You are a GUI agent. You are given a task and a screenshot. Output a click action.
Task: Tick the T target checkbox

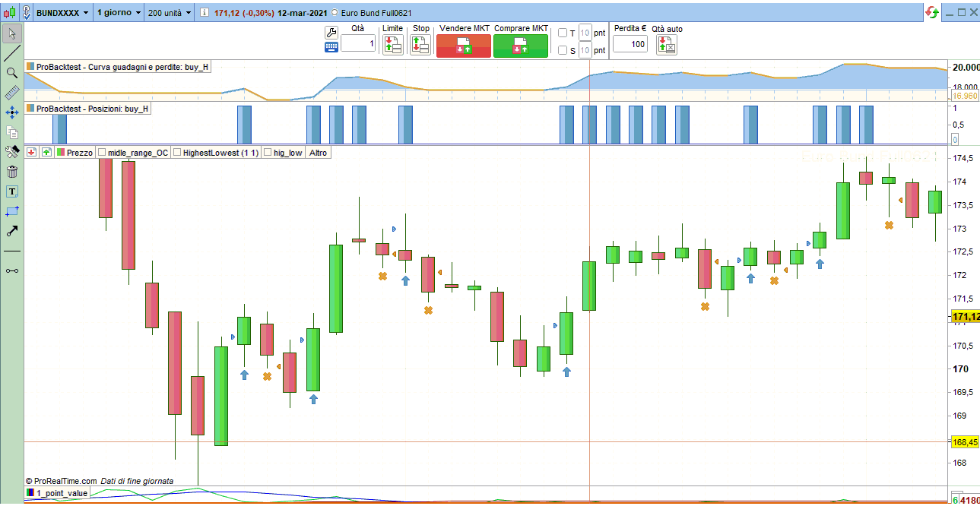(x=563, y=33)
